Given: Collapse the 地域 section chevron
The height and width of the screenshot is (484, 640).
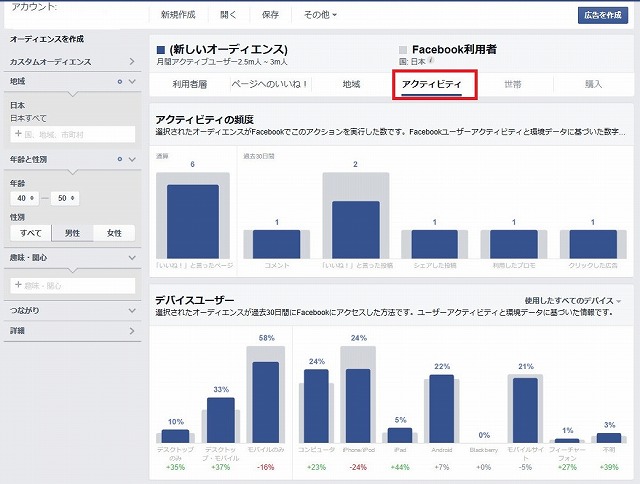Looking at the screenshot, I should pyautogui.click(x=132, y=81).
